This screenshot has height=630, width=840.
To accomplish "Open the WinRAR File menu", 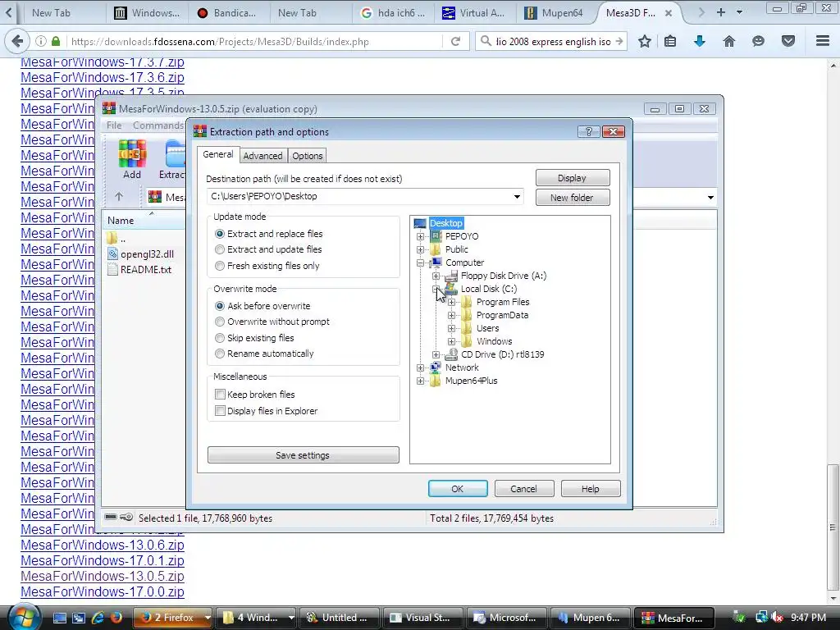I will pos(113,125).
